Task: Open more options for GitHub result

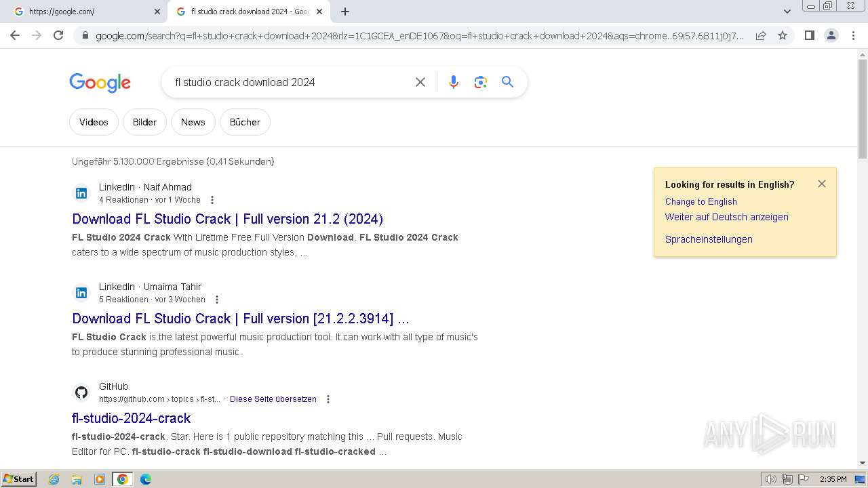Action: click(328, 399)
